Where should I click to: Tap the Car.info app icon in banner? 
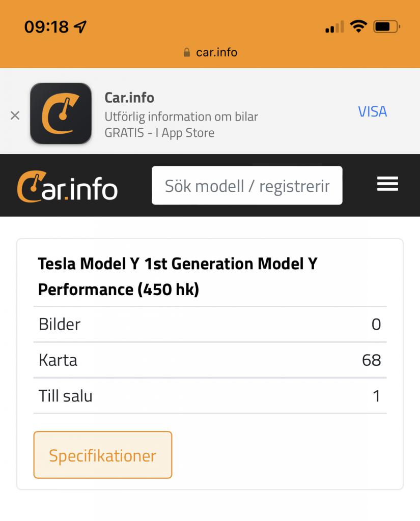[x=61, y=113]
